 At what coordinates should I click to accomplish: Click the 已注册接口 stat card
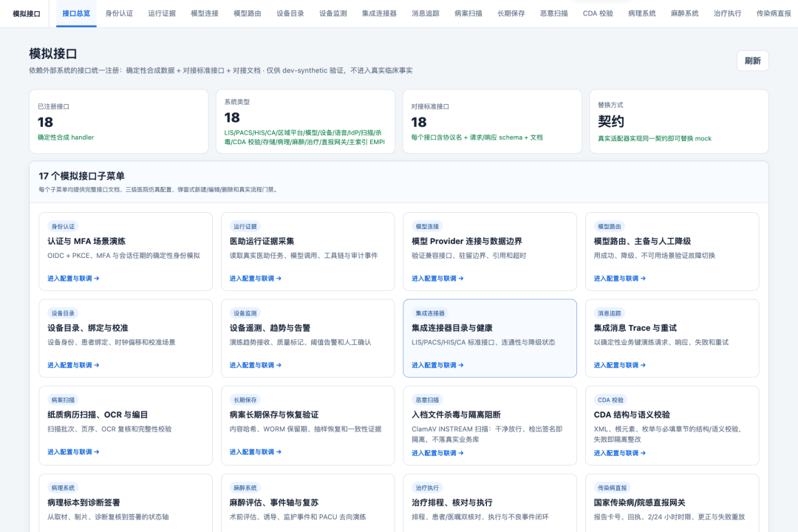(119, 121)
